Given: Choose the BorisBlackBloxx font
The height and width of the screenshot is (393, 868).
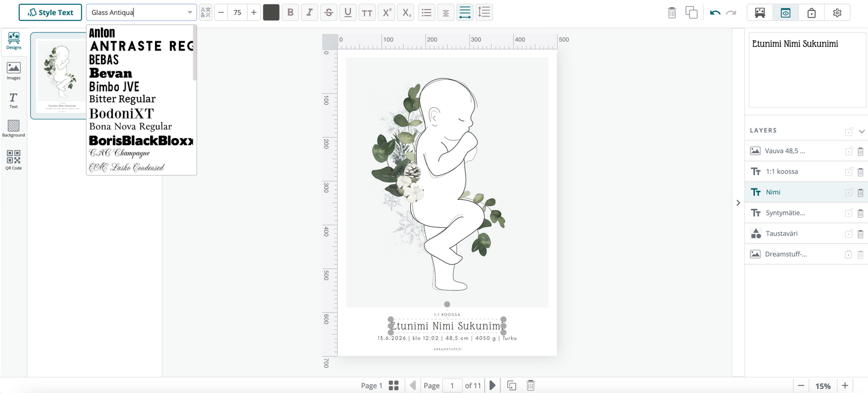Looking at the screenshot, I should pos(141,140).
